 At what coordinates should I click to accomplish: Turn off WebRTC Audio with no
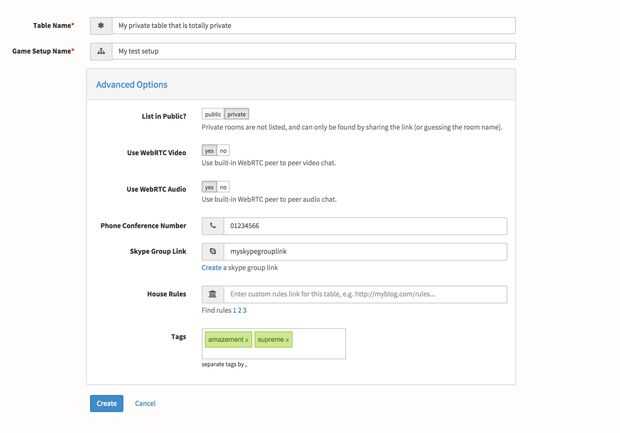point(223,187)
